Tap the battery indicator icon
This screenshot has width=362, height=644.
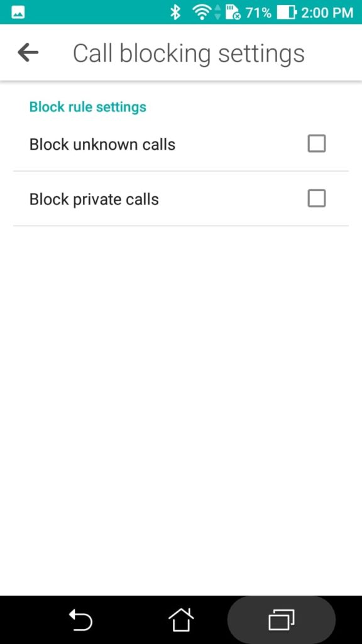pos(287,13)
